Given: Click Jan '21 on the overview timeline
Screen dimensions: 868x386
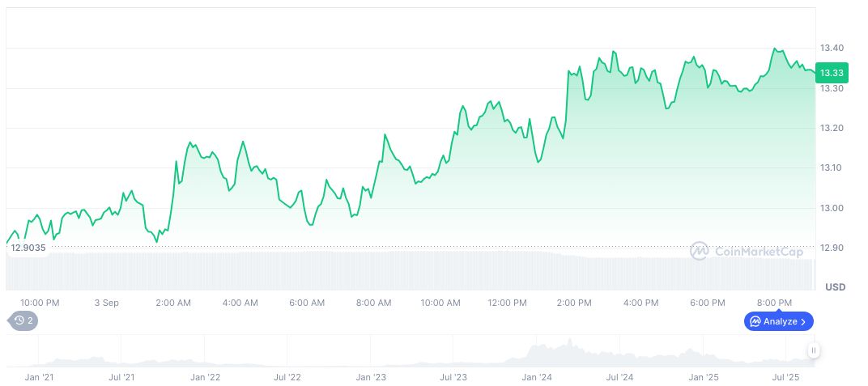Looking at the screenshot, I should 39,377.
